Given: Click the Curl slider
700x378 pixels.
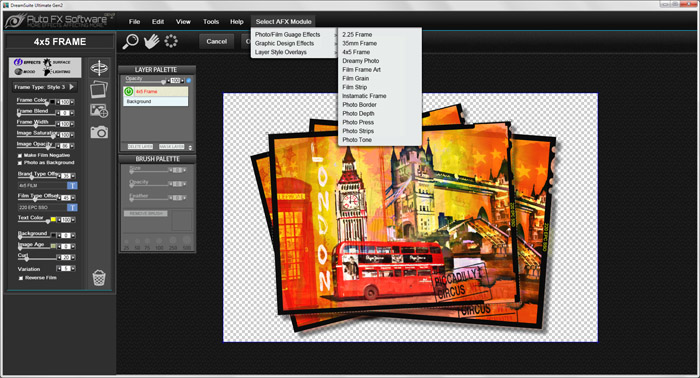Looking at the screenshot, I should [x=37, y=258].
